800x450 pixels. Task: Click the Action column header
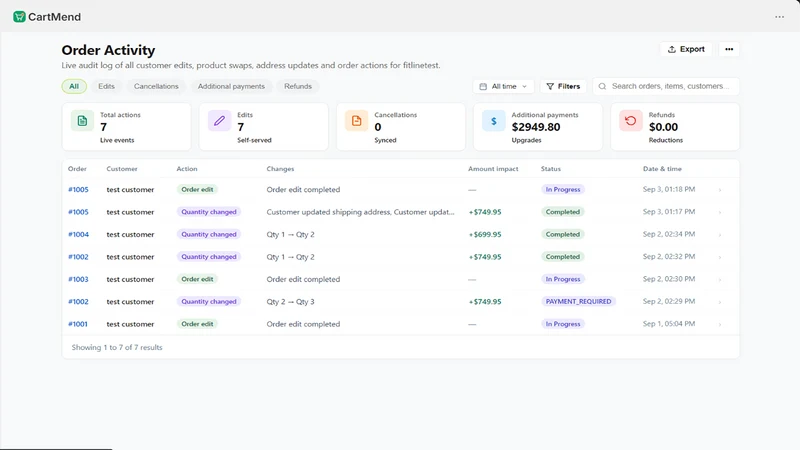187,169
